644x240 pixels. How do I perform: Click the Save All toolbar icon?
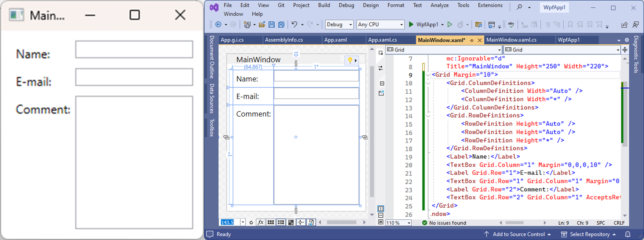pyautogui.click(x=281, y=25)
